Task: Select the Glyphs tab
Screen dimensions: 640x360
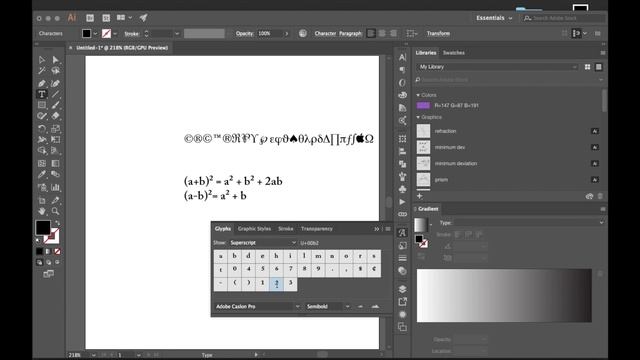Action: 223,229
